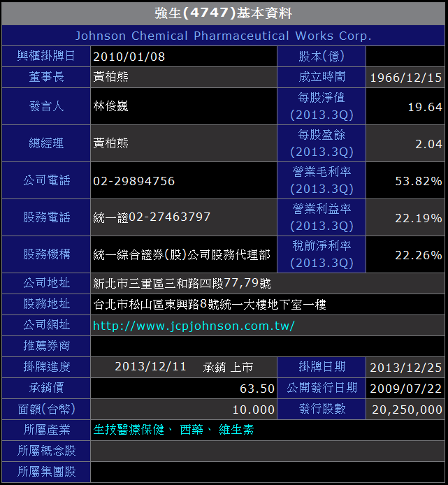This screenshot has height=485, width=448.
Task: Select the date 2013/12/11 in 掛牌進度 row
Action: 151,366
